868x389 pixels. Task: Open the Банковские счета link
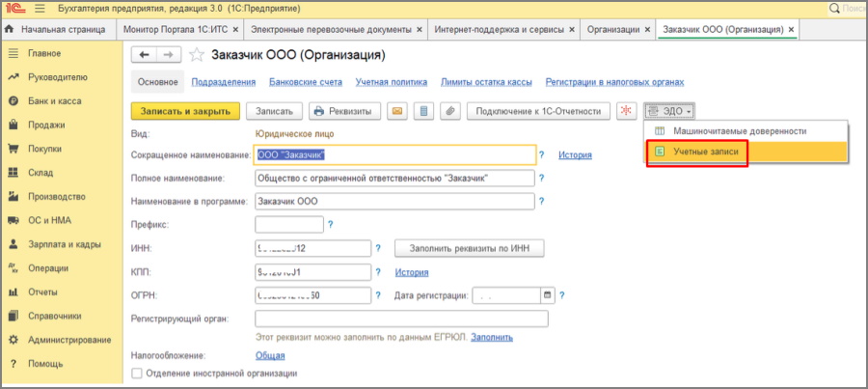(x=306, y=82)
